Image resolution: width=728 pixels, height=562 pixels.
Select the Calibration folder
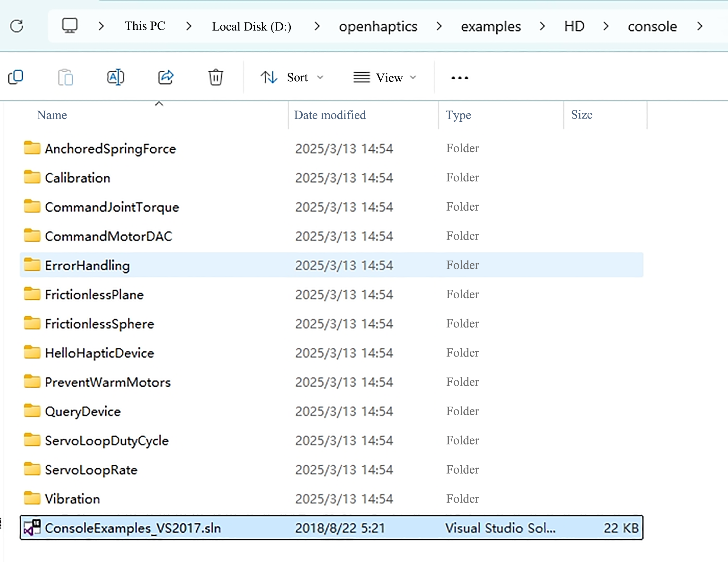point(77,178)
